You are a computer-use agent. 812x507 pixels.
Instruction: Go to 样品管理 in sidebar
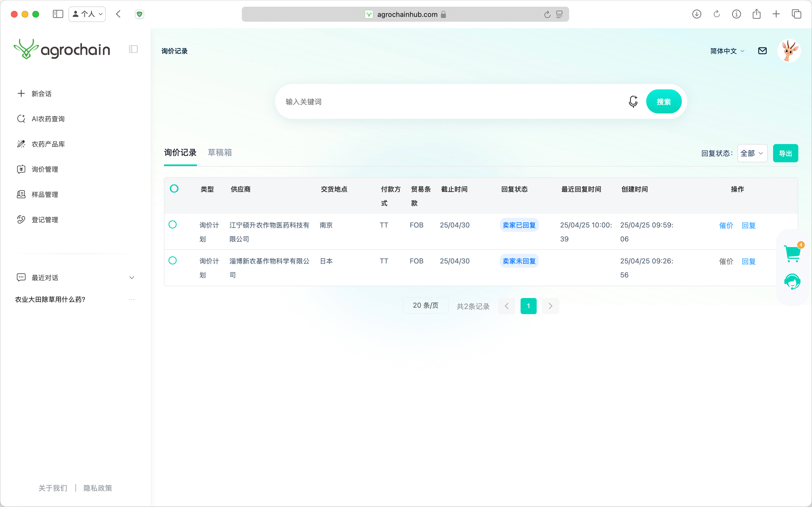point(45,194)
